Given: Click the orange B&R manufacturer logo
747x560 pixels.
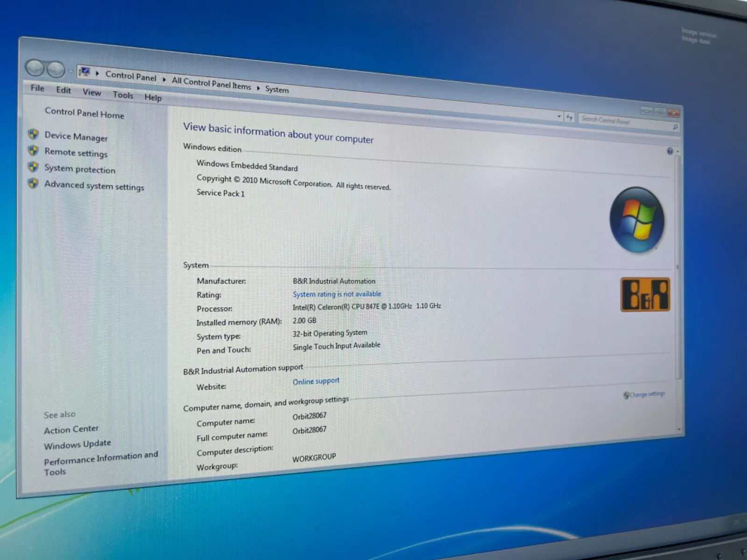Looking at the screenshot, I should (645, 294).
